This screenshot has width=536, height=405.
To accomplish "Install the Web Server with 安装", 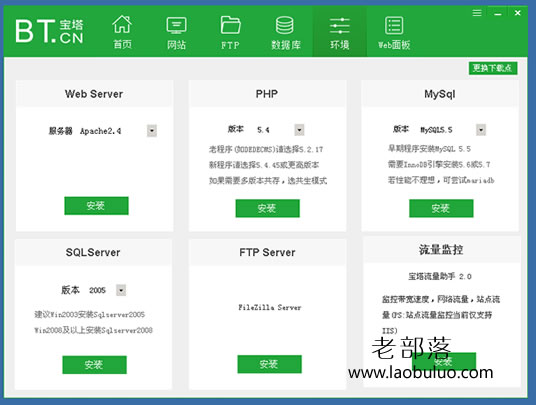I will point(96,206).
